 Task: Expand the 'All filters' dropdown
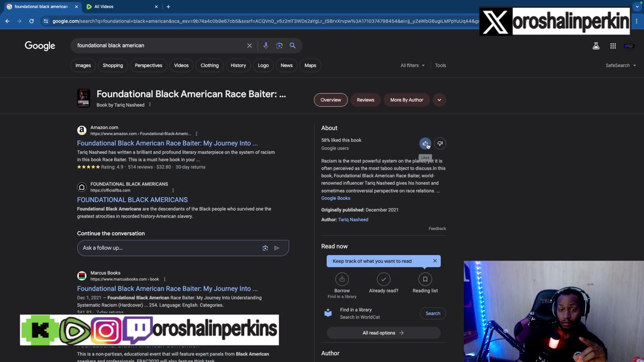point(413,65)
